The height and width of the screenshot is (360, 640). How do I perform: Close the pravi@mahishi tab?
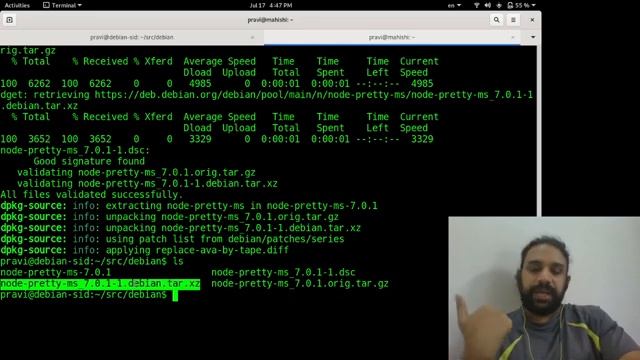[x=513, y=37]
